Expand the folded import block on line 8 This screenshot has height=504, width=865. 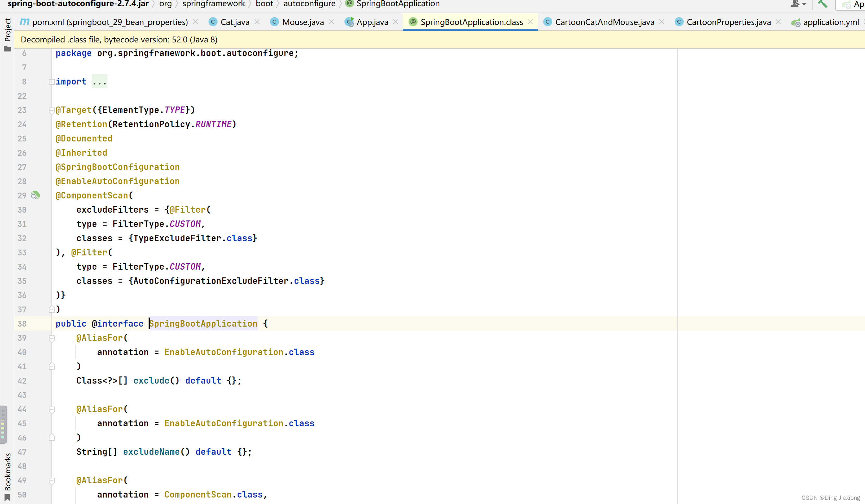click(x=51, y=82)
